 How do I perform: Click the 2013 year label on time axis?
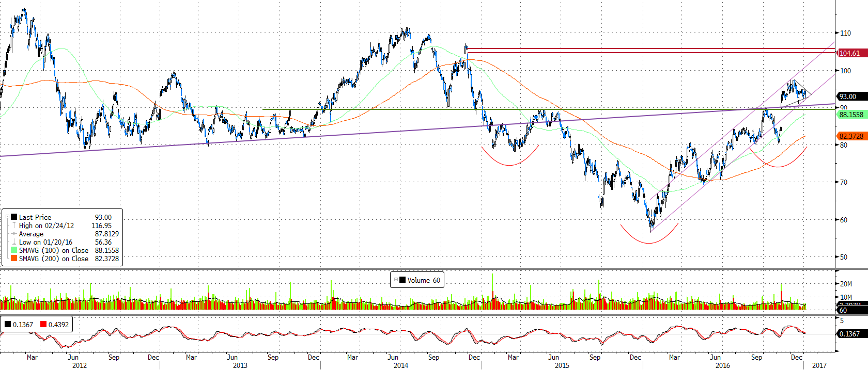click(x=240, y=365)
